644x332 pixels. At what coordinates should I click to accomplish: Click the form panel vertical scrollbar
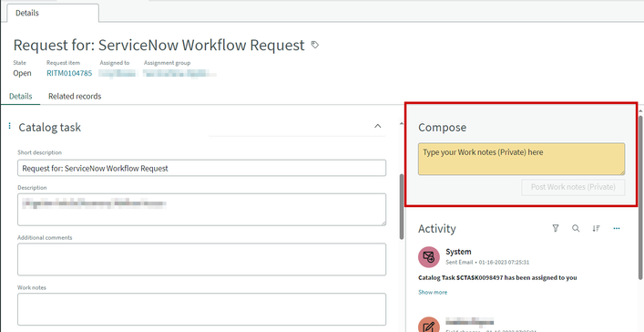(402, 206)
